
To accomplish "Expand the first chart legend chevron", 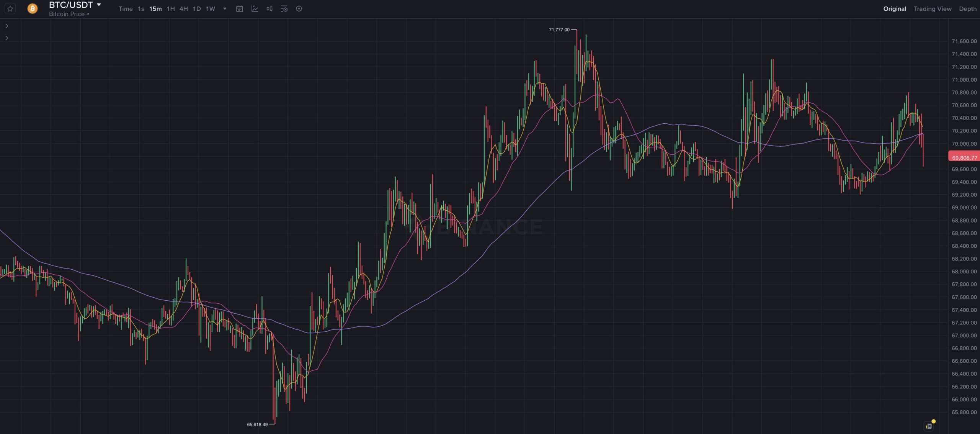I will (7, 26).
